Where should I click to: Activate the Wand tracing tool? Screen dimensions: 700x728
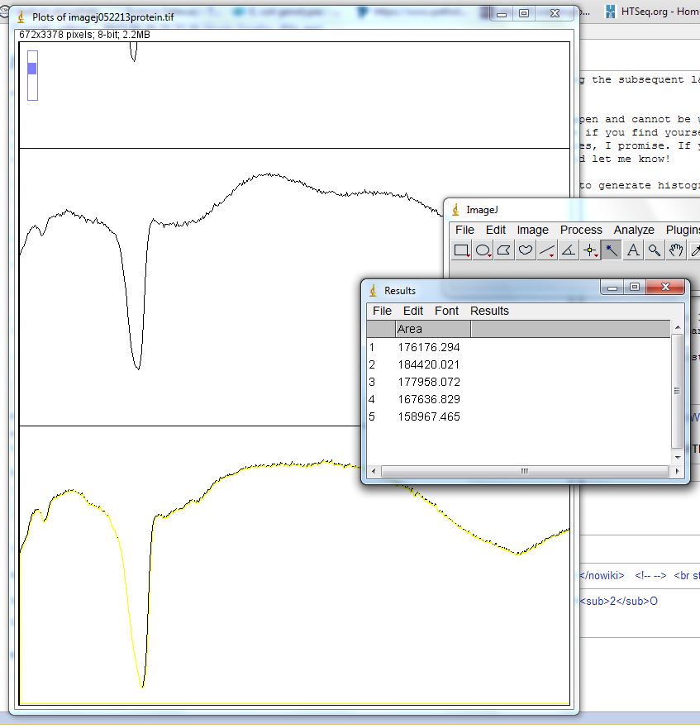pos(612,250)
